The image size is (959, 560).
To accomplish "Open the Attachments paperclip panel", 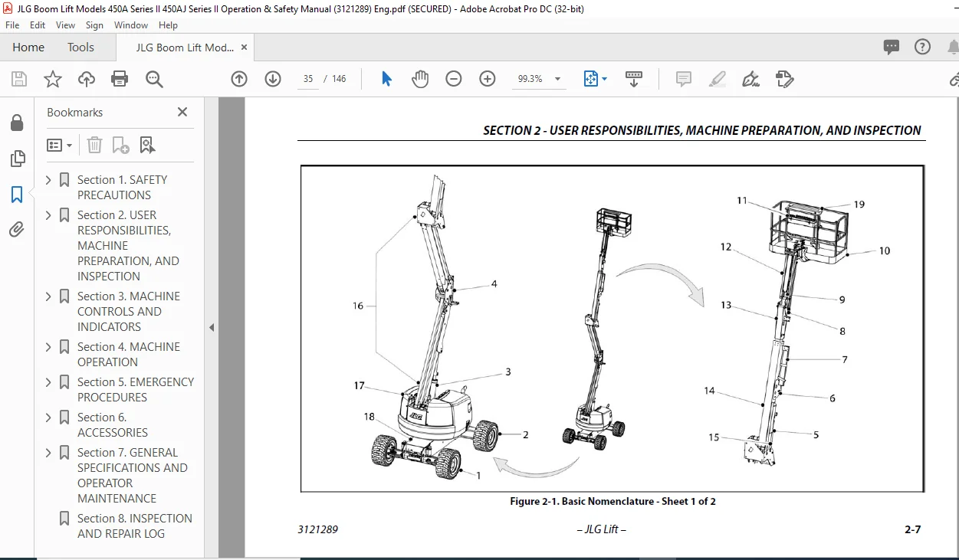I will pos(17,229).
